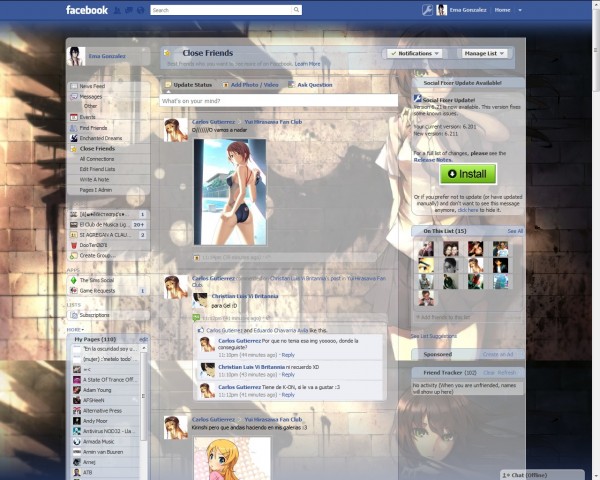
Task: Click Refresh in Friend Tracker
Action: (507, 373)
